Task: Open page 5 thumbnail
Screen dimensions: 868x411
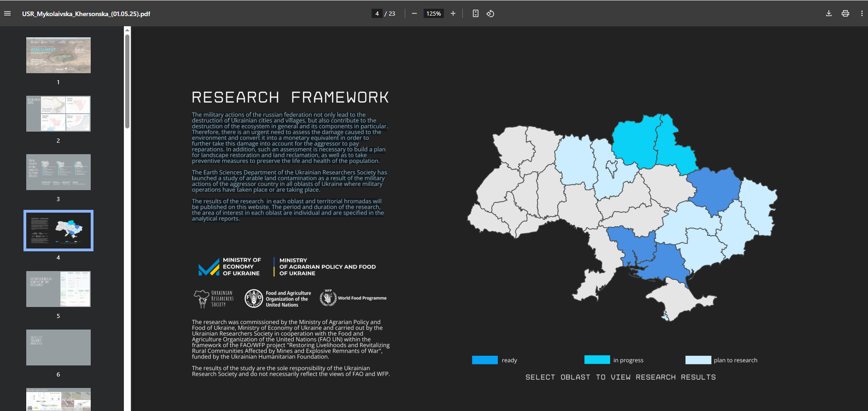Action: 58,289
